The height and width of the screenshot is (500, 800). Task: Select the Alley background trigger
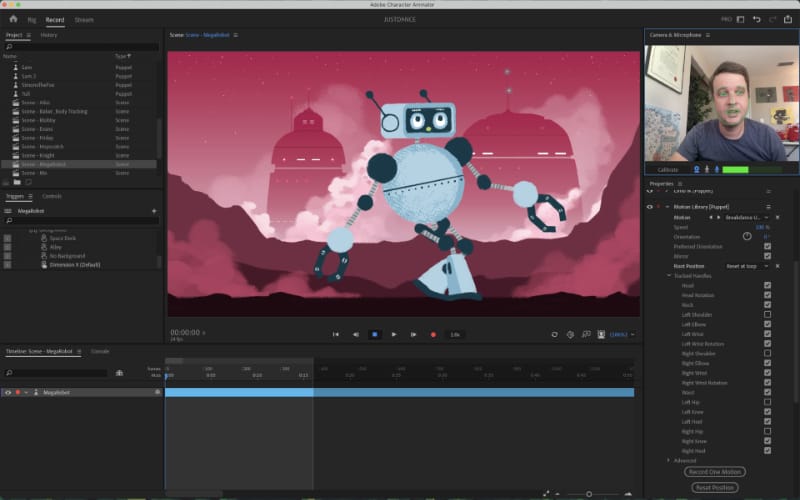[x=56, y=247]
